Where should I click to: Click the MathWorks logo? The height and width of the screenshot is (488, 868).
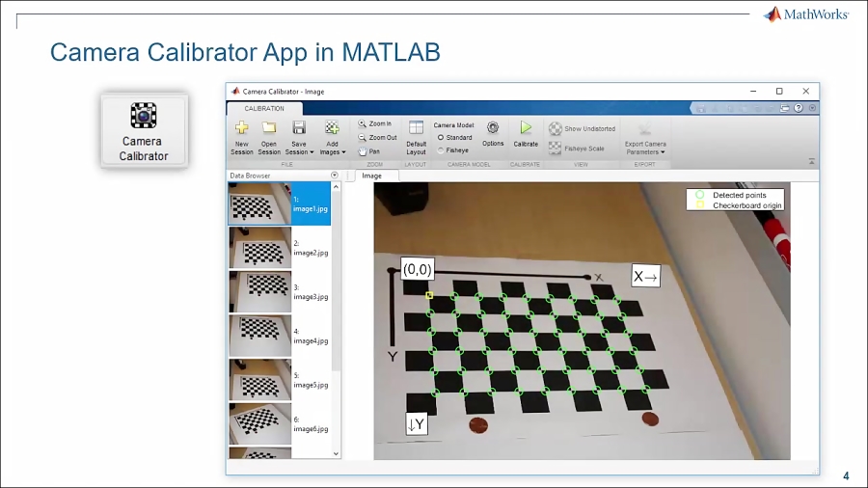(x=805, y=14)
